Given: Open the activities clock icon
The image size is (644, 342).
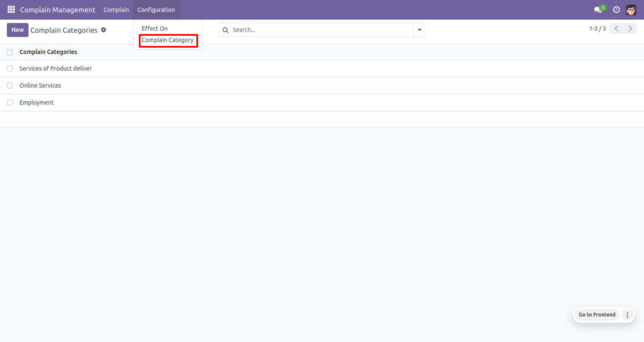Looking at the screenshot, I should [x=616, y=9].
